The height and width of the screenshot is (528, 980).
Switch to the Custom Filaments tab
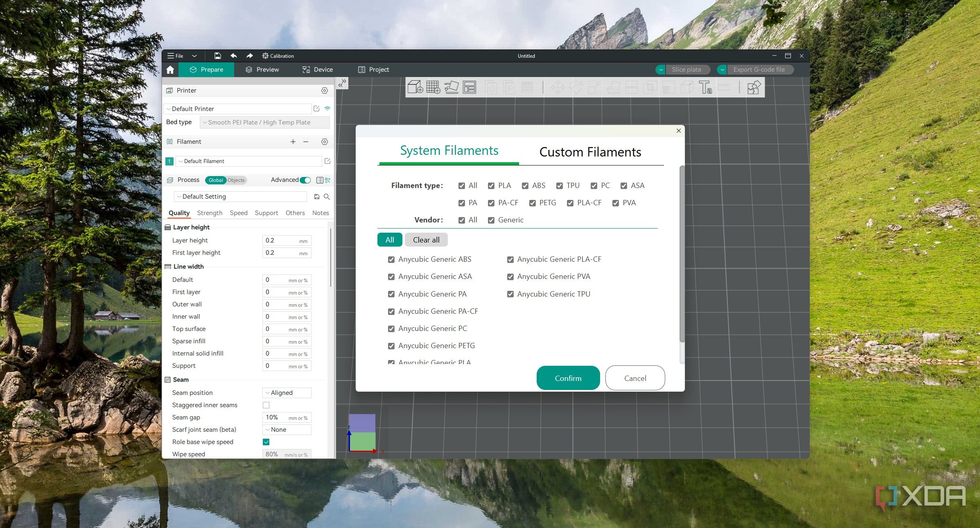[590, 152]
